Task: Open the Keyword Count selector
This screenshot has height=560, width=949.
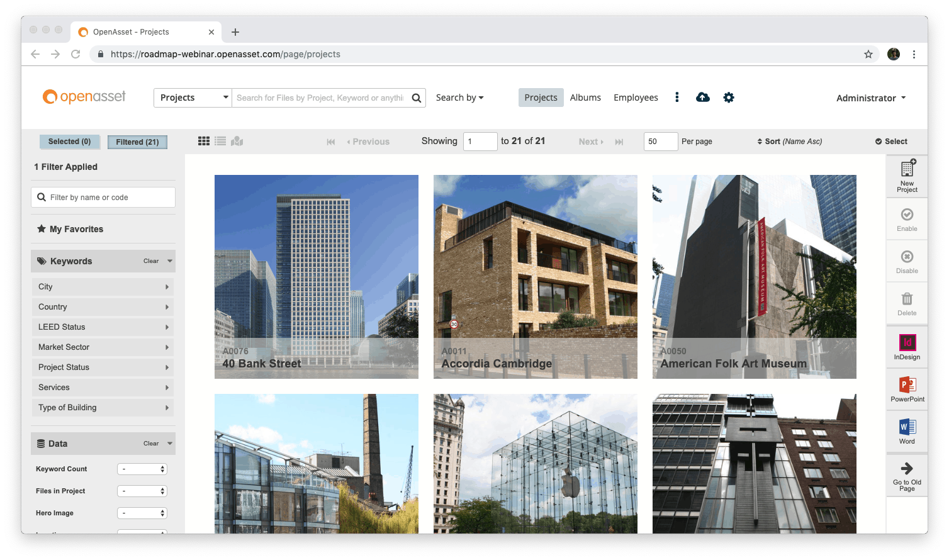Action: [142, 469]
